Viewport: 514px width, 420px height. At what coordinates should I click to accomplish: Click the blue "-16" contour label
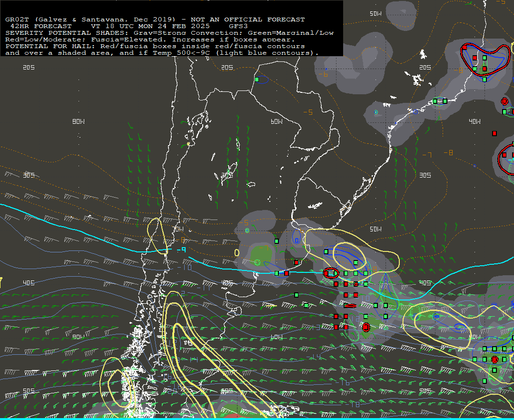(343, 383)
